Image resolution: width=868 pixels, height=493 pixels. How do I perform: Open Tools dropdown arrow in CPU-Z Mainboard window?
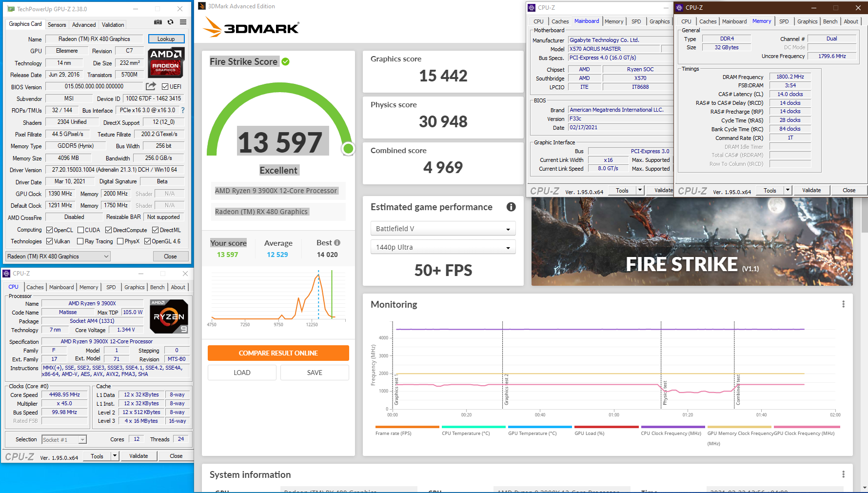(640, 190)
